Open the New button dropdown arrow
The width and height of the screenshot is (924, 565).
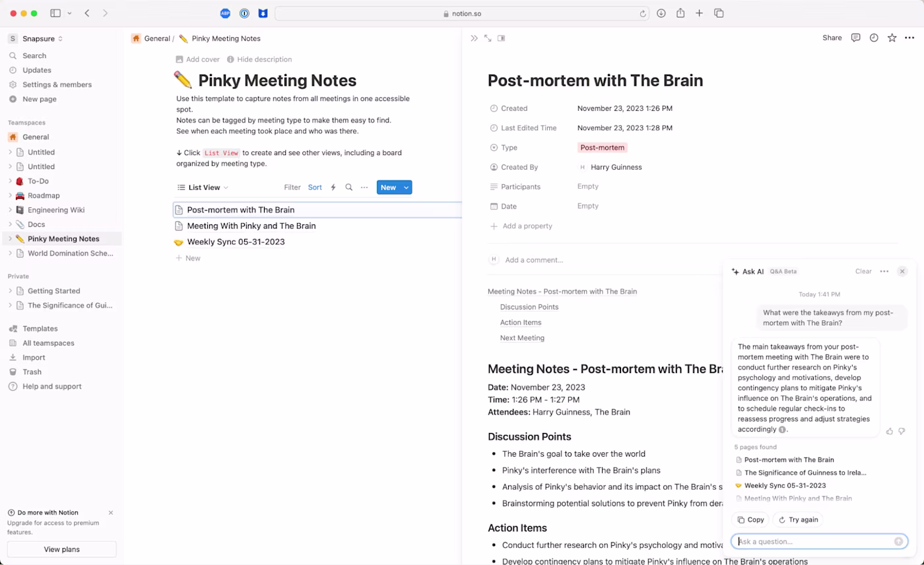tap(406, 187)
